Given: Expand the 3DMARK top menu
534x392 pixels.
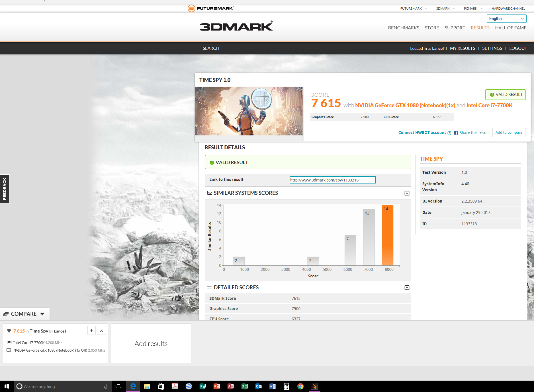Looking at the screenshot, I should point(445,9).
